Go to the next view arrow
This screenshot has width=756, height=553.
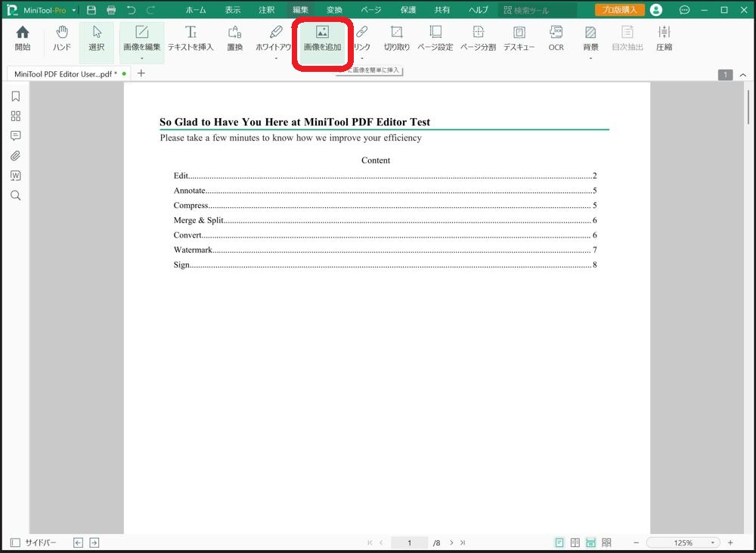(x=94, y=543)
